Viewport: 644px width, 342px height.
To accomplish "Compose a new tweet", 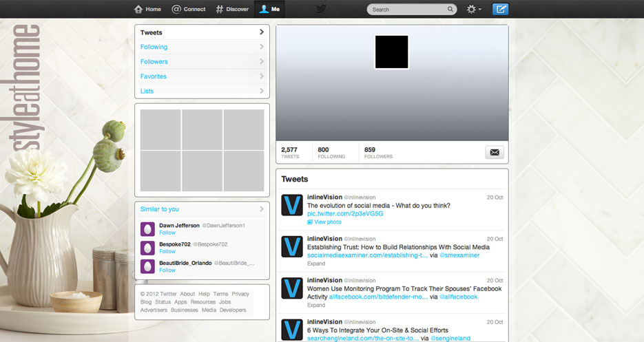I will 500,9.
